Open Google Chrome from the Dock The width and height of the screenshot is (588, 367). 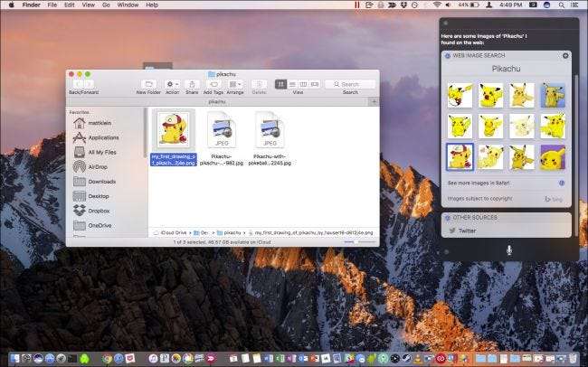108,359
